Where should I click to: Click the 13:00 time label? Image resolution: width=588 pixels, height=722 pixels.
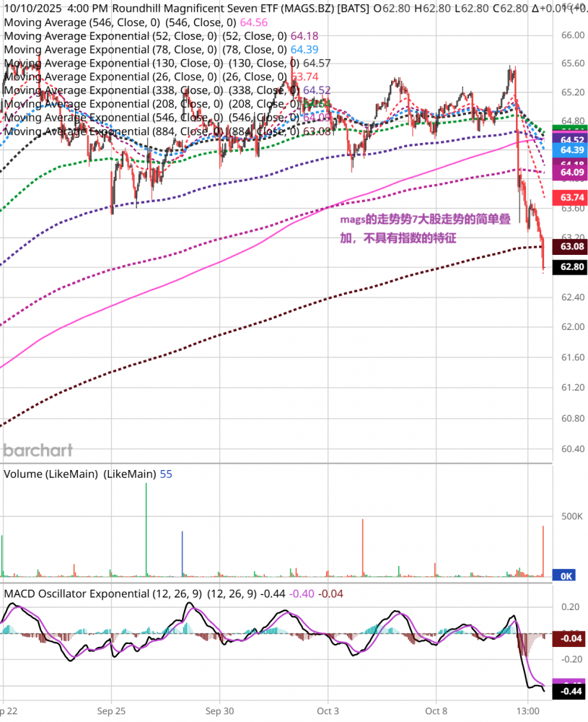pos(527,711)
